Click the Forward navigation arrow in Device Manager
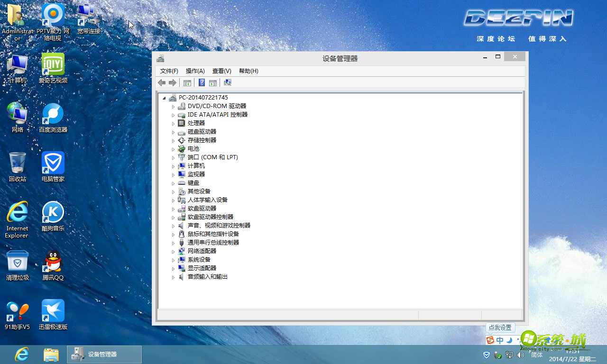The width and height of the screenshot is (607, 364). click(172, 82)
